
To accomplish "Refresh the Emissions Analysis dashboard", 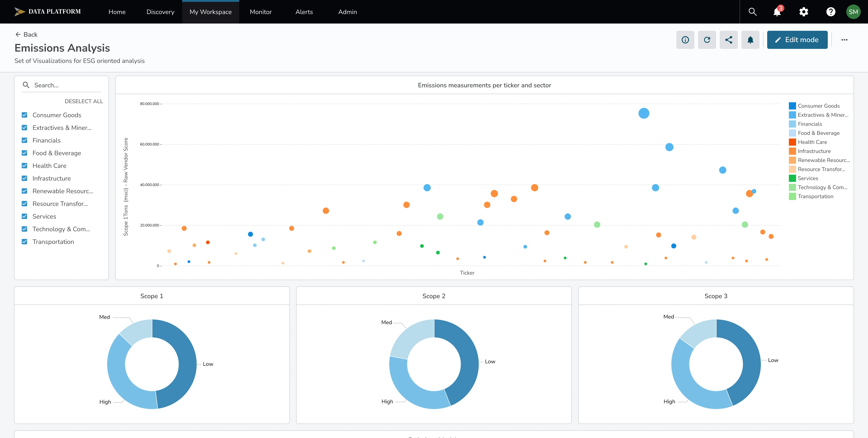I will coord(707,40).
